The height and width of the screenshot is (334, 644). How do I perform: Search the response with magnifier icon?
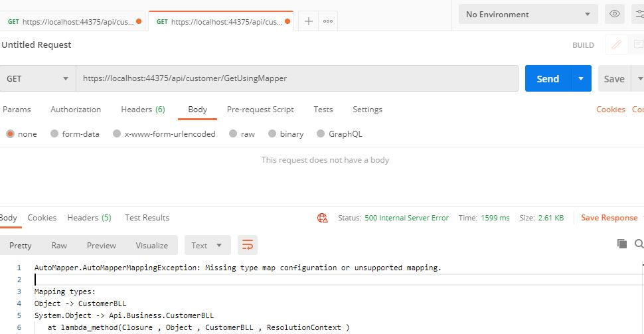point(639,244)
